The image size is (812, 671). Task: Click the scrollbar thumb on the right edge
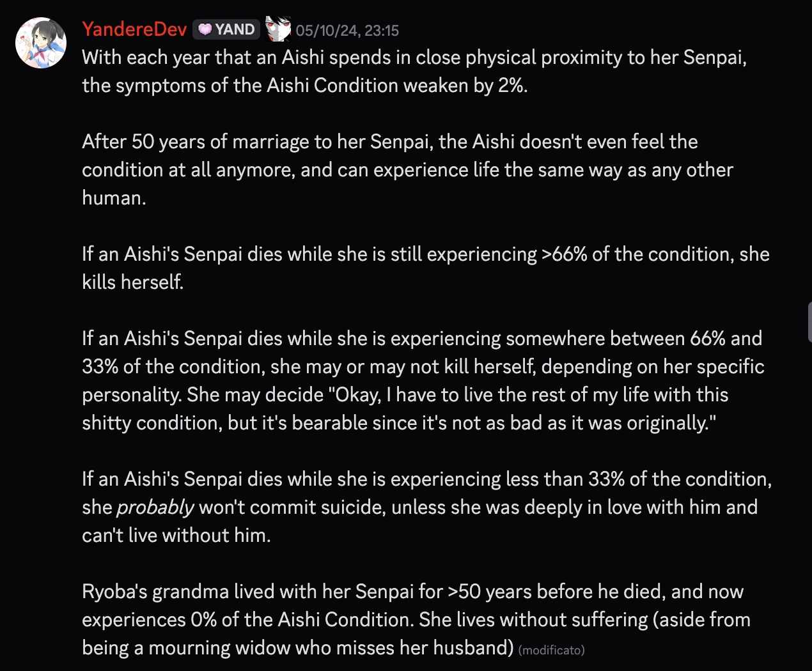point(809,323)
